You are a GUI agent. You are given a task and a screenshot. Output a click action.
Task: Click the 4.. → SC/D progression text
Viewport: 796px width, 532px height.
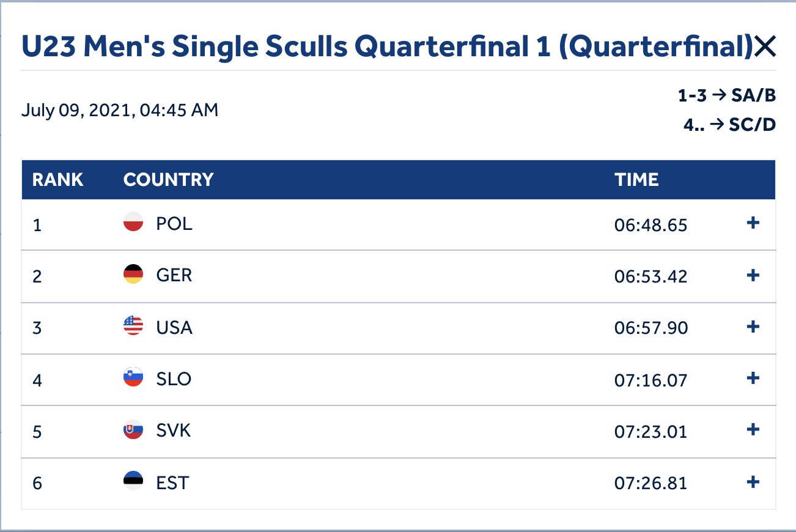(729, 125)
